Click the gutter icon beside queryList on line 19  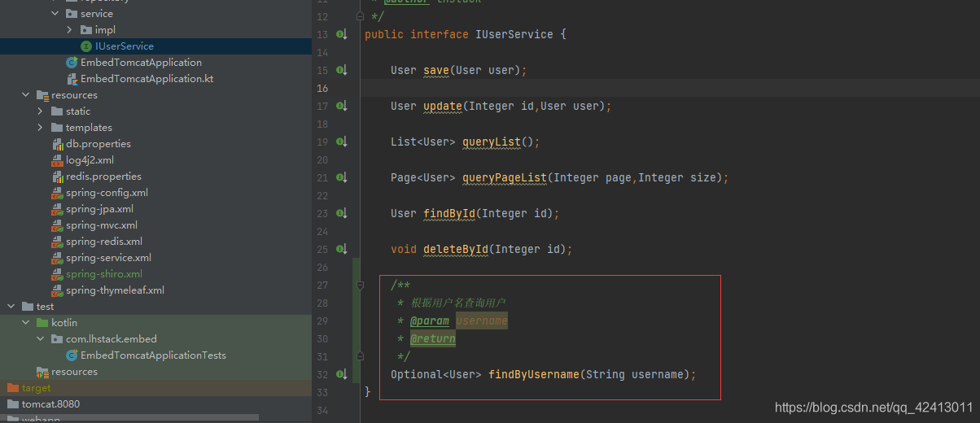pyautogui.click(x=342, y=142)
